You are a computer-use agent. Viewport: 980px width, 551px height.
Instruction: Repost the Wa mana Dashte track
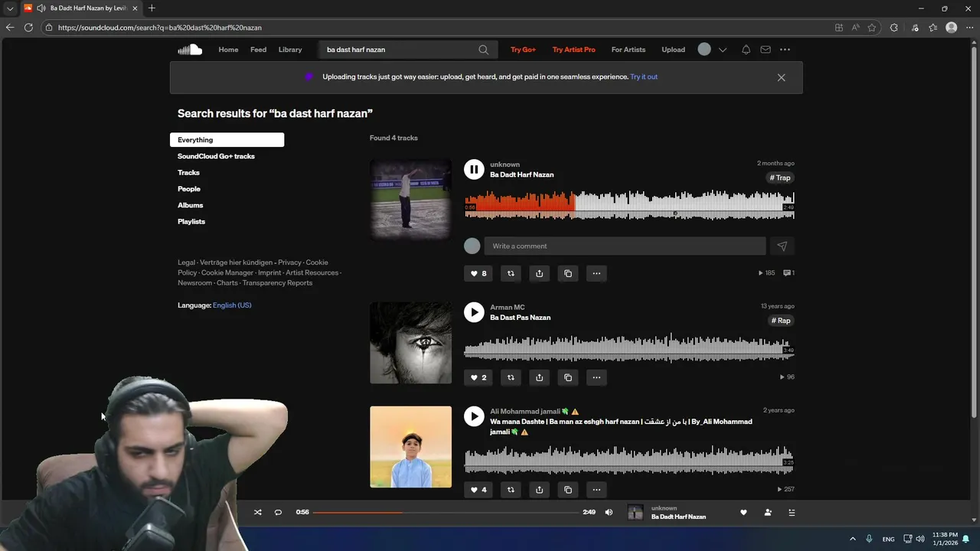tap(511, 490)
